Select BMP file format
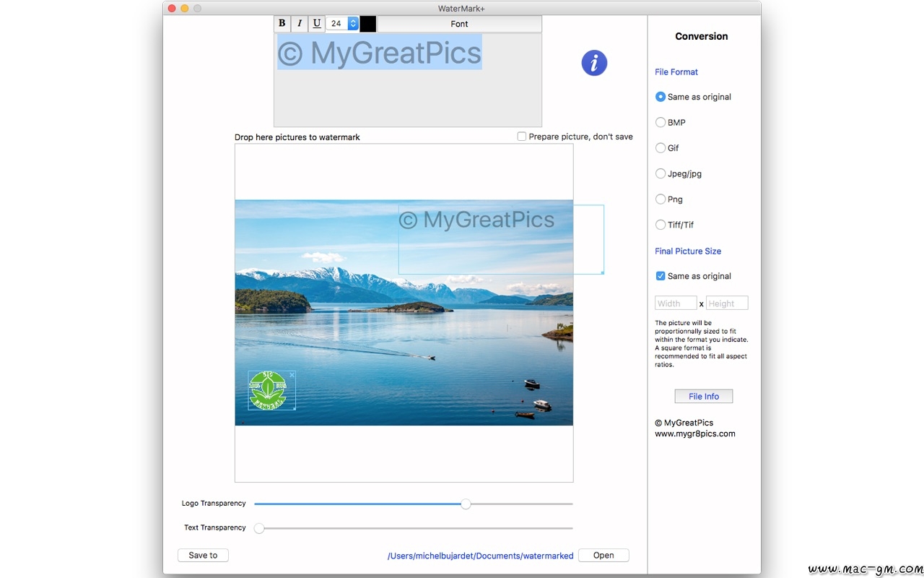 (x=661, y=122)
